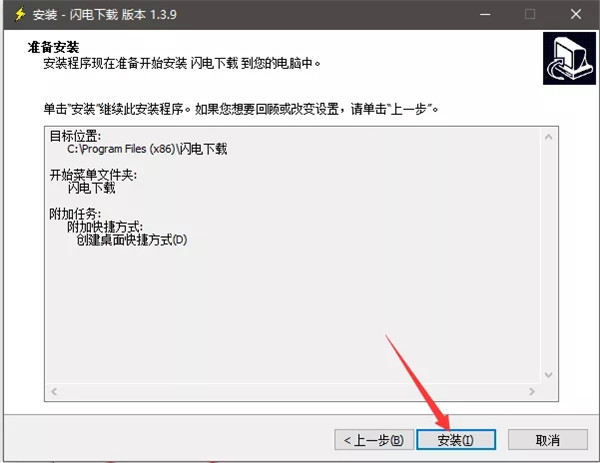Click the horizontal scrollbar right arrow
The image size is (600, 463).
click(x=531, y=391)
